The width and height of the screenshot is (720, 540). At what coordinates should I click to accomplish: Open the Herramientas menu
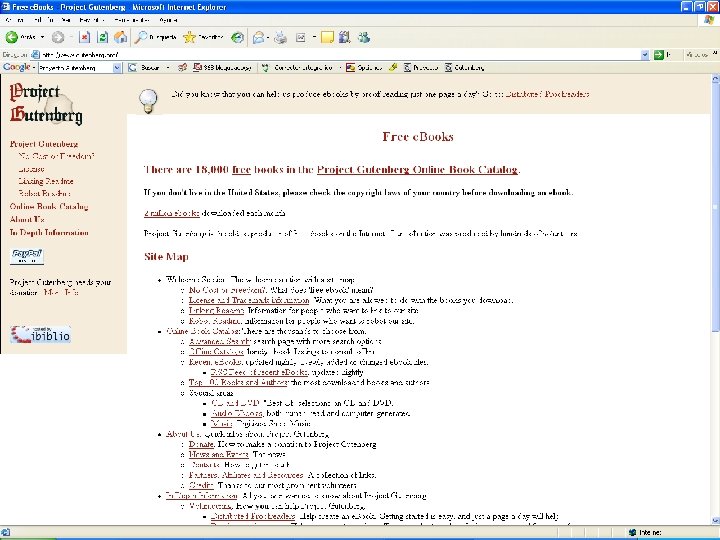coord(132,20)
